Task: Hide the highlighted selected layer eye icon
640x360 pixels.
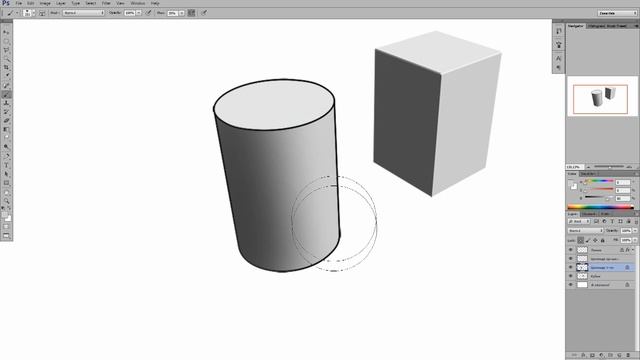Action: (x=571, y=267)
